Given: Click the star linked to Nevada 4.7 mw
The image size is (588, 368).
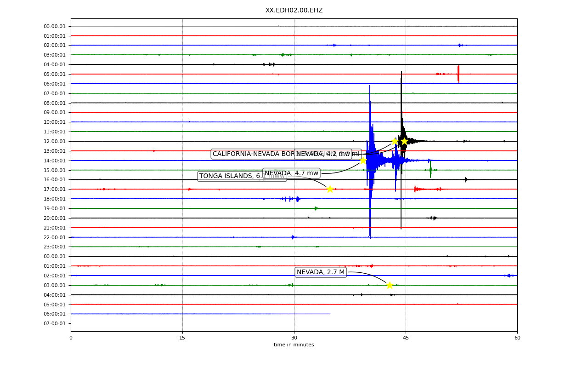Looking at the screenshot, I should click(x=363, y=161).
